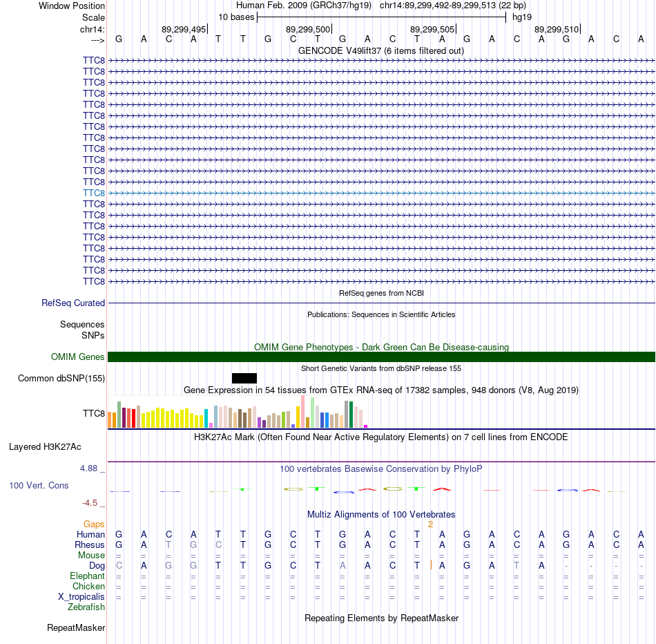Click the orange insertion tick in the Dog row
Viewport: 656px width, 644px height.
(431, 565)
